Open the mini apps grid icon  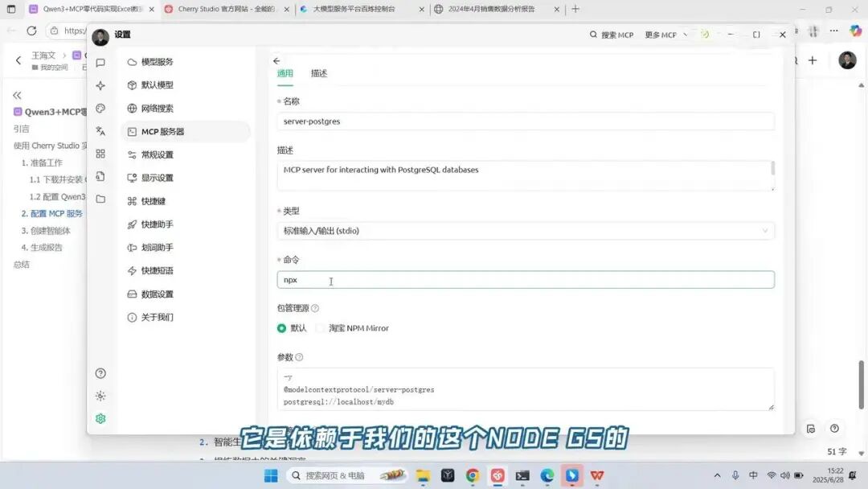click(100, 154)
